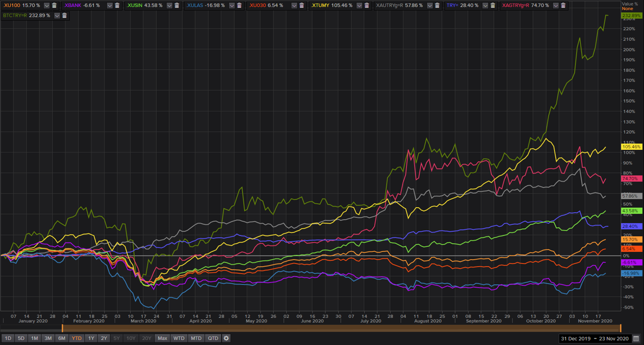644x345 pixels.
Task: Open the calendar date picker icon
Action: [636, 338]
